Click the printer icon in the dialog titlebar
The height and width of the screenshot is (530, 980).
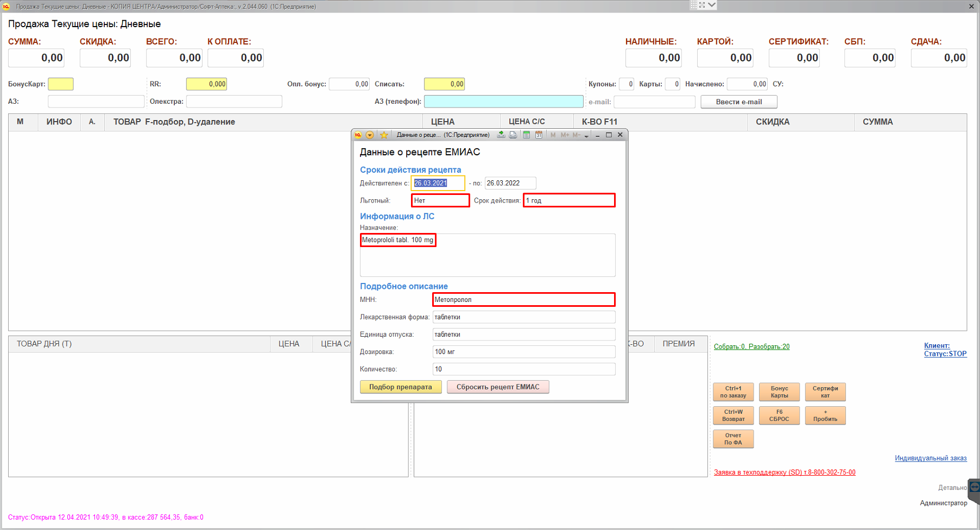pos(513,135)
